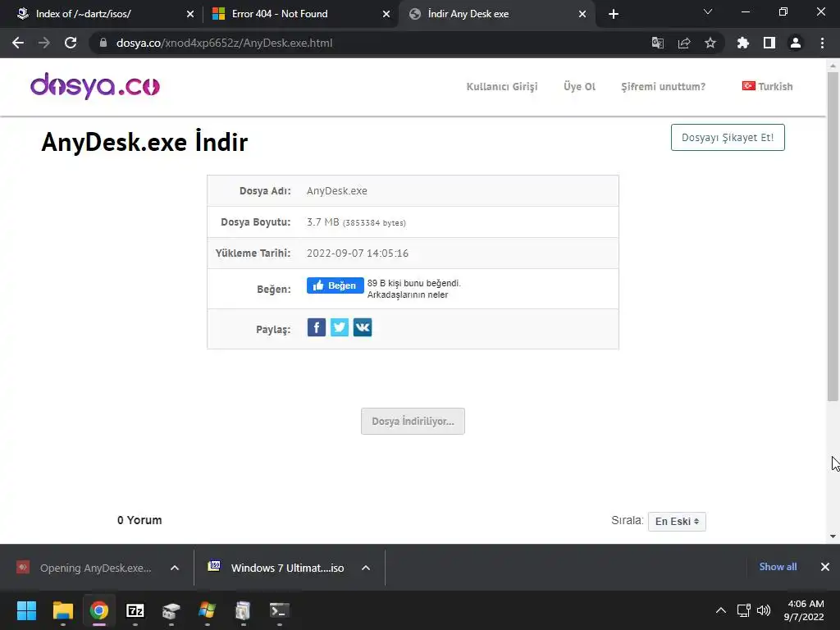Open the volume tray icon
This screenshot has height=630, width=840.
coord(764,610)
